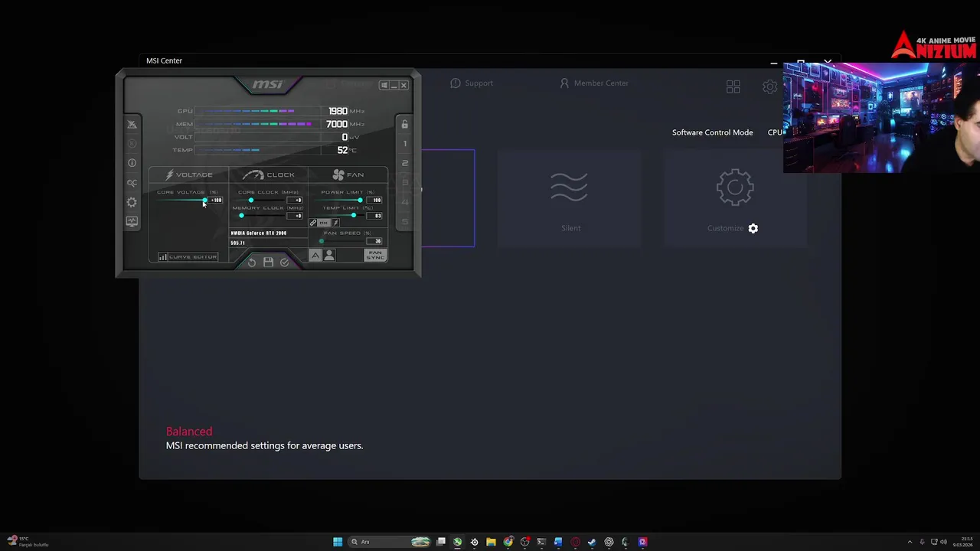Screen dimensions: 980x551
Task: Toggle the Fan Sync button
Action: coord(375,256)
